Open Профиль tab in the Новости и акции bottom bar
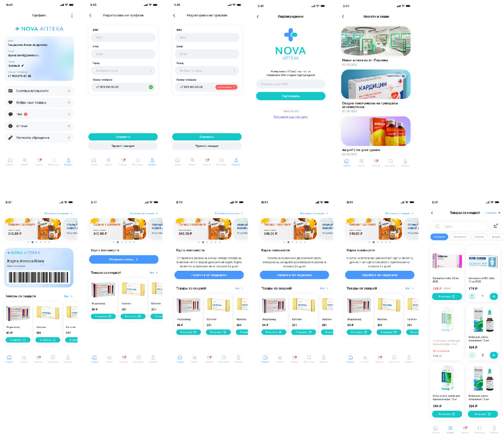This screenshot has width=504, height=436. click(405, 163)
